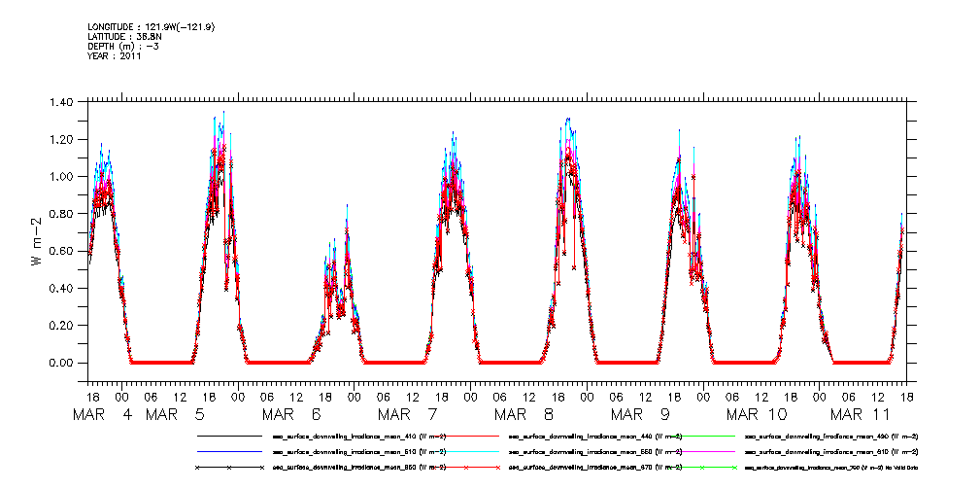Viewport: 980px width, 490px height.
Task: Click the 1.20 y-axis tick label
Action: coord(61,139)
